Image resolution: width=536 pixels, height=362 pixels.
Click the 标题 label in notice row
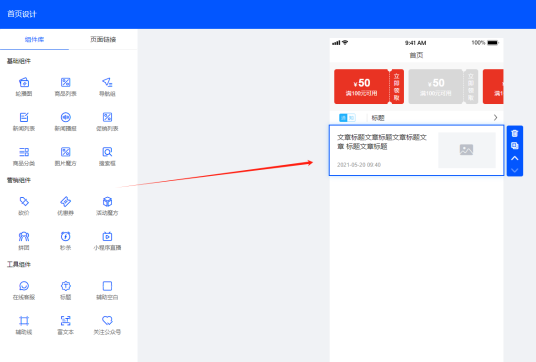[x=378, y=118]
